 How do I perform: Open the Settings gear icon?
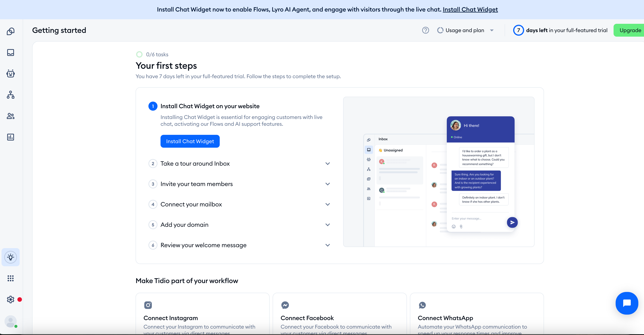coord(11,299)
